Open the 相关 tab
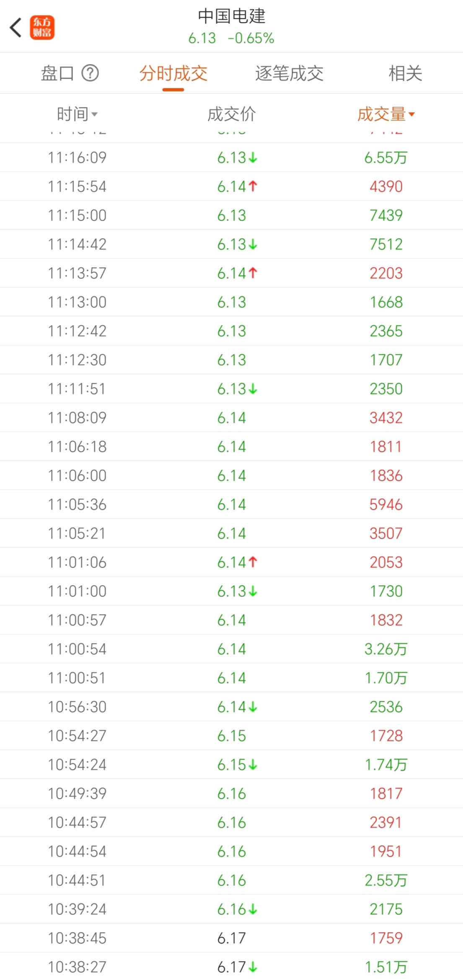Screen dimensions: 463x980 click(x=405, y=73)
